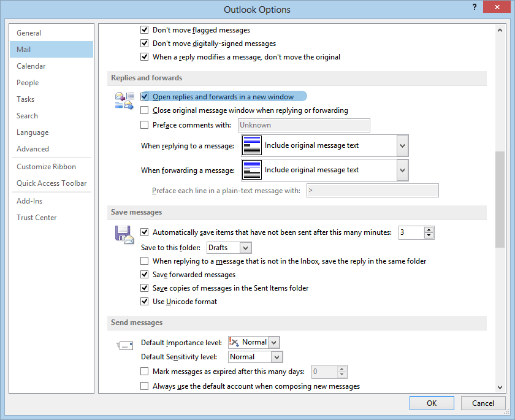
Task: Confirm changes with the OK button
Action: point(432,403)
